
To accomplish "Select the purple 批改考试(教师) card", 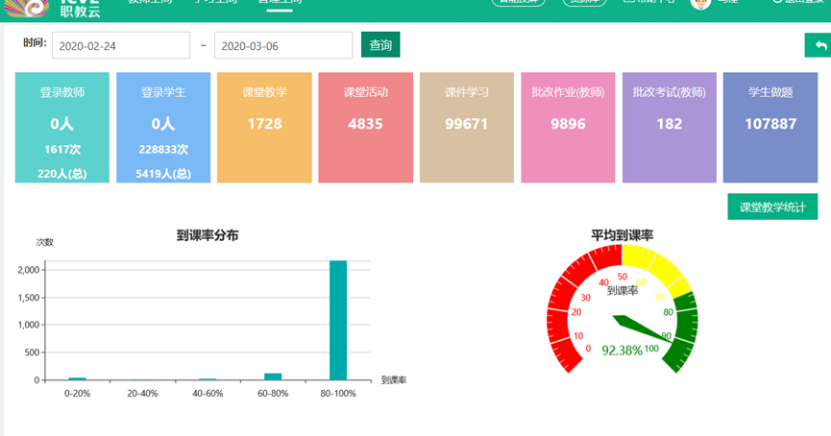I will click(x=669, y=127).
